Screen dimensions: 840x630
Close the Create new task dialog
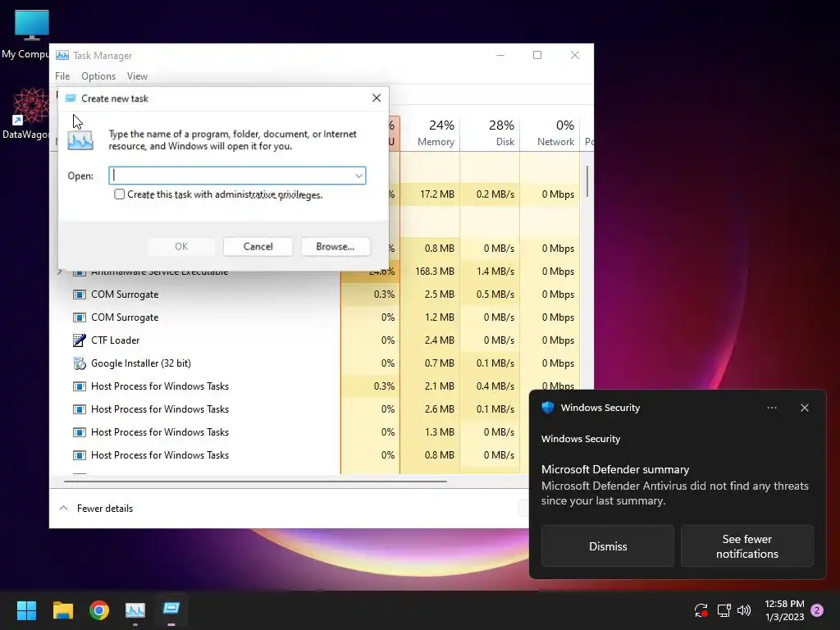point(377,98)
